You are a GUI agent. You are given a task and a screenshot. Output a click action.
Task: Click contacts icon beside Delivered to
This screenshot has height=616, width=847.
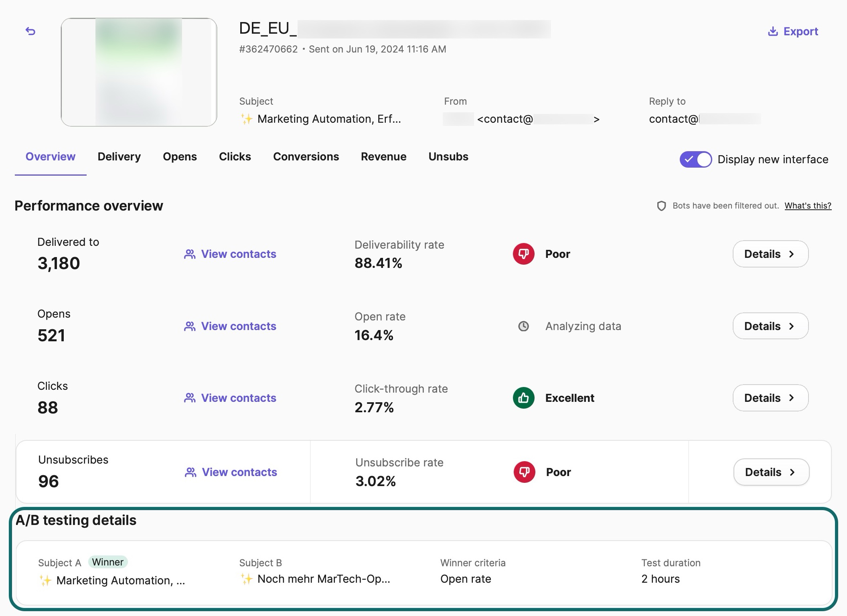point(190,254)
